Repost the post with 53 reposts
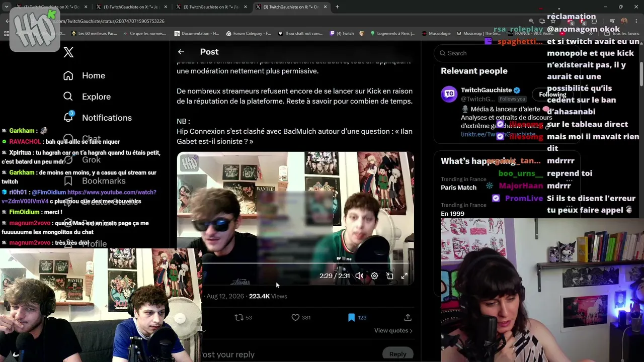This screenshot has height=362, width=644. click(244, 318)
